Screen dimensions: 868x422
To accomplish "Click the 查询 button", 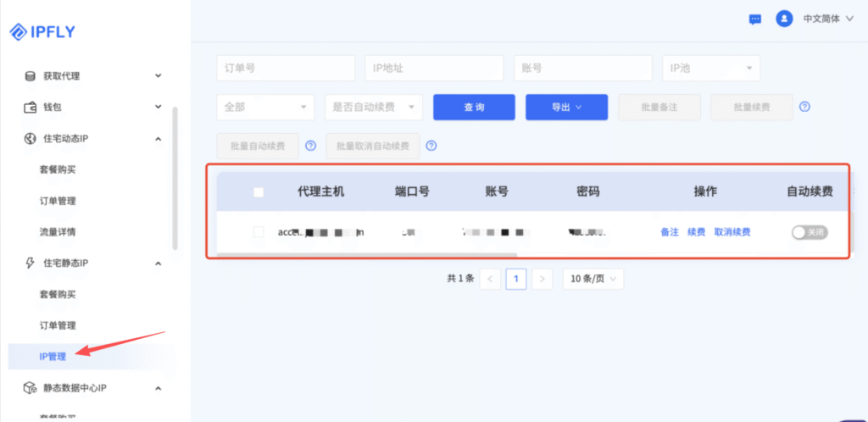I will (474, 108).
